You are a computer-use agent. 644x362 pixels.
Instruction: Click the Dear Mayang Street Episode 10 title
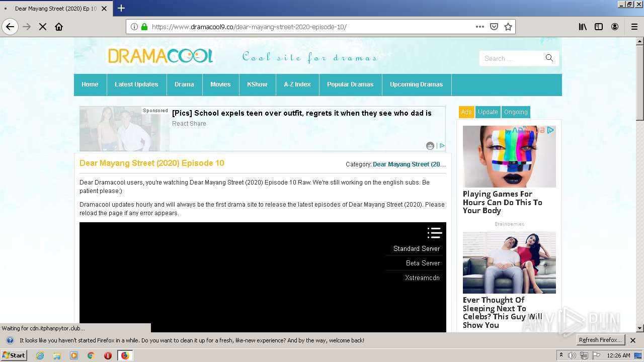[152, 163]
